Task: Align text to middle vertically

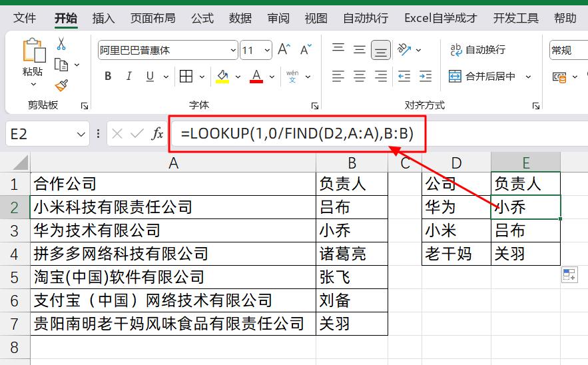Action: 359,49
